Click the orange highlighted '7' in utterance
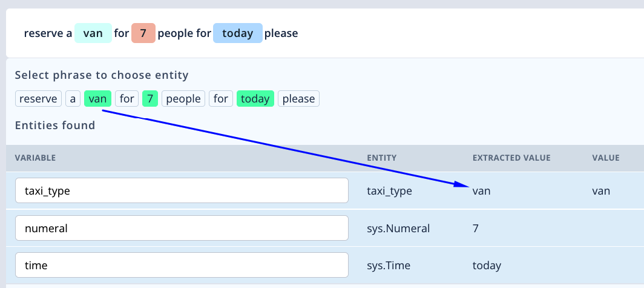The height and width of the screenshot is (288, 644). pos(143,33)
